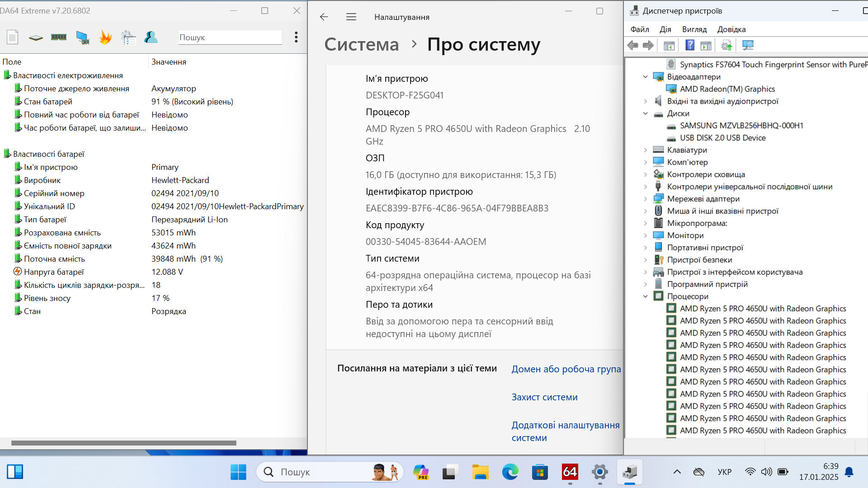Go back in the Settings window

coord(324,17)
